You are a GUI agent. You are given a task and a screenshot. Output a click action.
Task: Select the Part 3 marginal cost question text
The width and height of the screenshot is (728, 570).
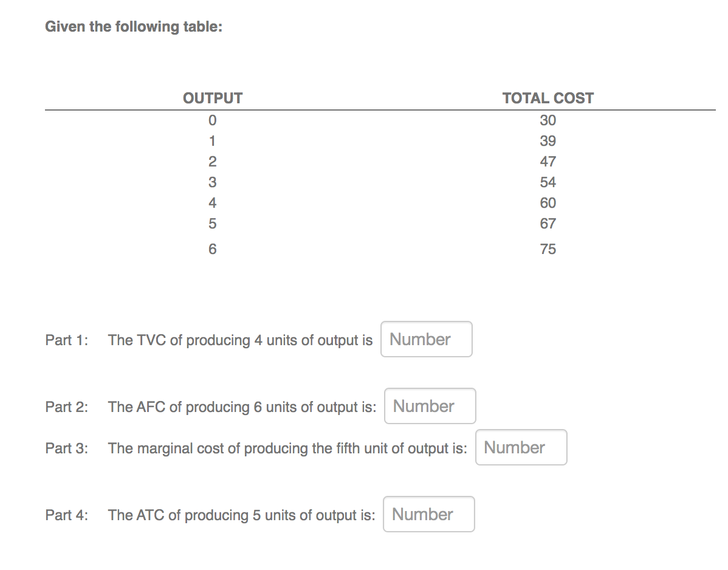pyautogui.click(x=287, y=448)
